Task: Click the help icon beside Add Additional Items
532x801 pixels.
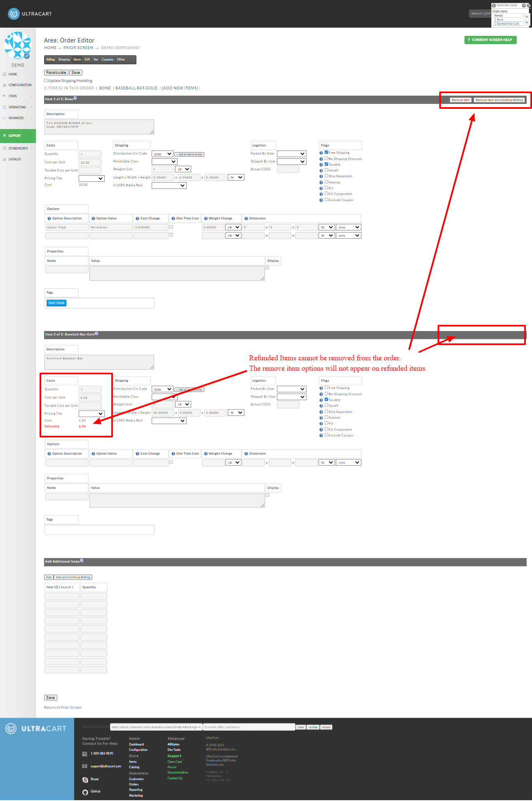Action: click(82, 560)
